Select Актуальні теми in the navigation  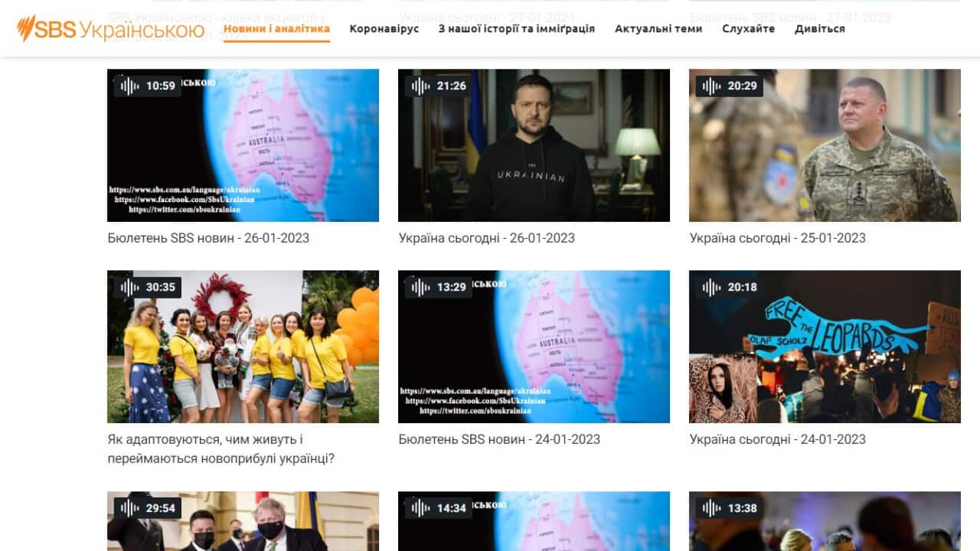659,28
